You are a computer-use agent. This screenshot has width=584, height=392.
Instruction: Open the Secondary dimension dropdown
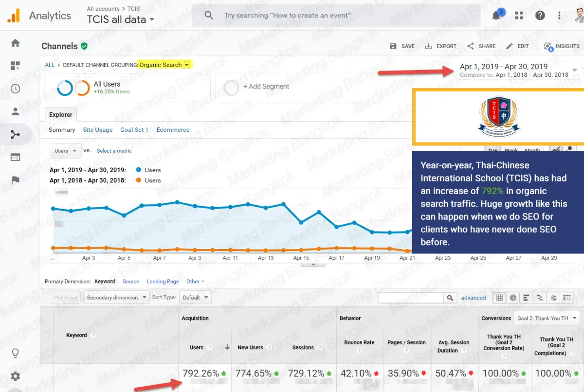pos(116,298)
